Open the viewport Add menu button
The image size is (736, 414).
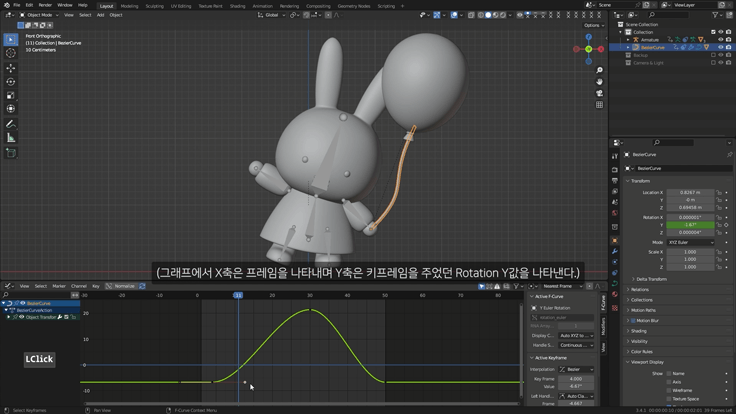tap(100, 15)
